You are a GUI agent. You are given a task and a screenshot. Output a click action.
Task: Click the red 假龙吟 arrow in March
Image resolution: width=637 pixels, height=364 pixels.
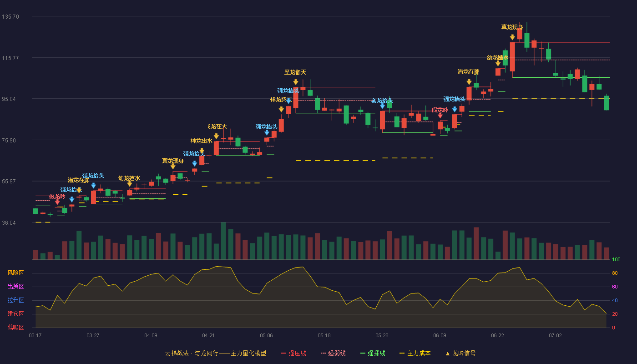[57, 202]
